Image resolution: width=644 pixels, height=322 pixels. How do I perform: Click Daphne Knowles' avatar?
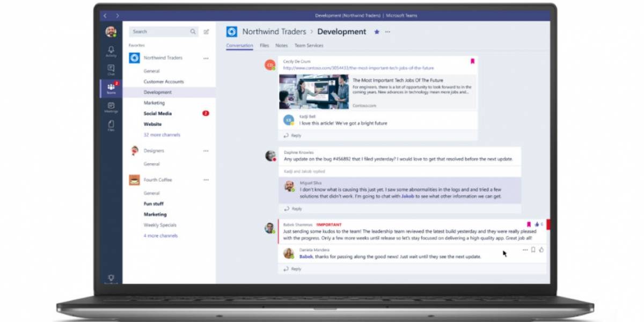pos(270,156)
